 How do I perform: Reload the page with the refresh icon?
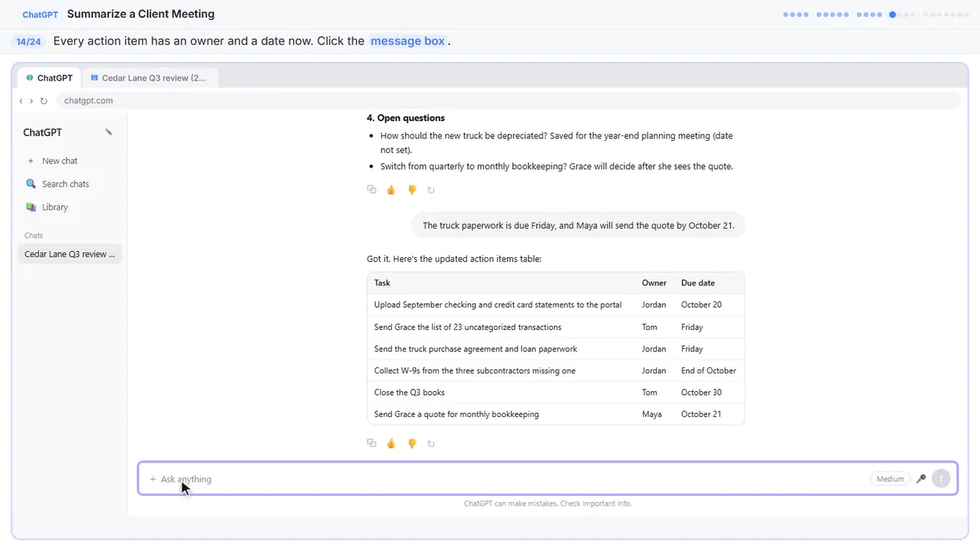coord(44,100)
